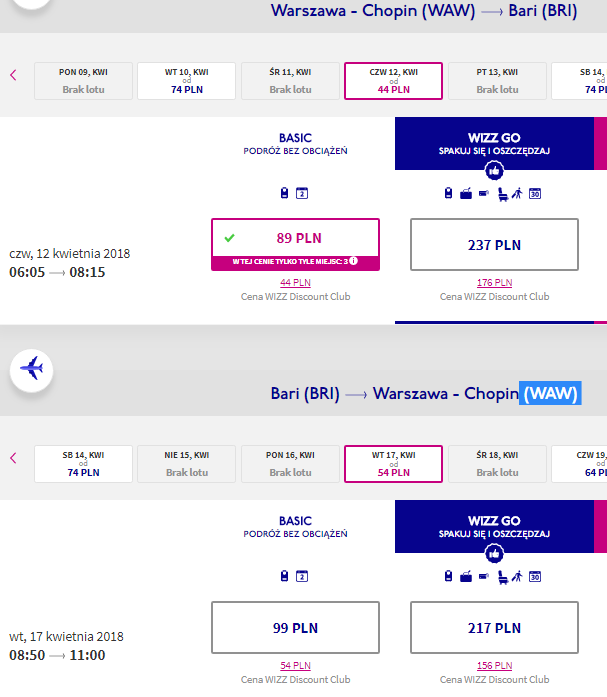
Task: Select outbound BASIC fare 89 PLN
Action: [x=296, y=244]
